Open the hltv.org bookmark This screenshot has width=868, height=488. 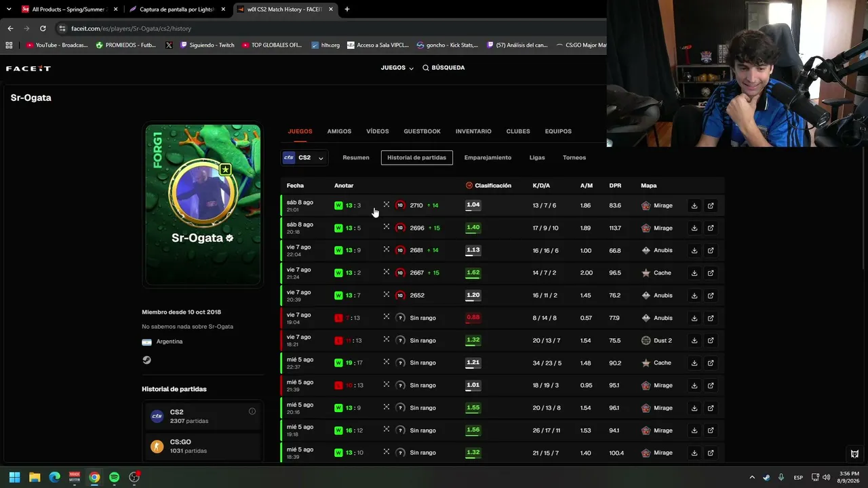pos(325,45)
